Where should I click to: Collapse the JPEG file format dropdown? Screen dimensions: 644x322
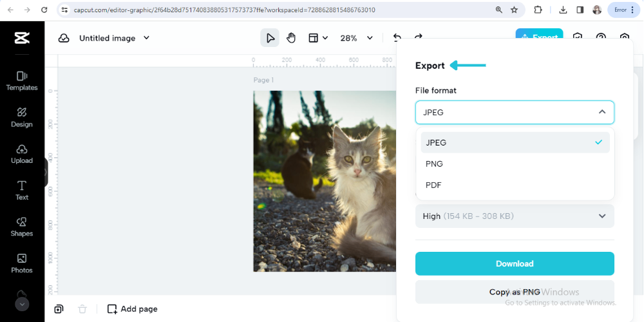515,112
